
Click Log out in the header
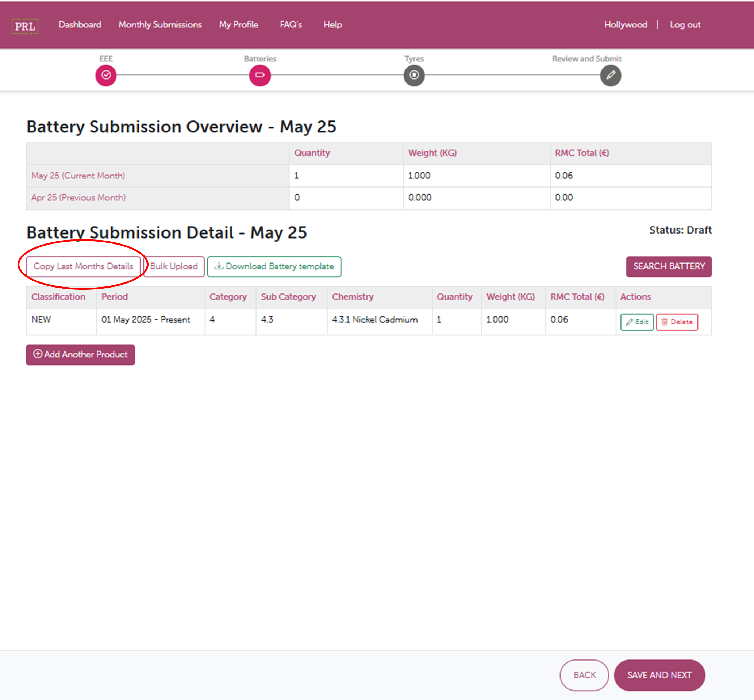[685, 24]
